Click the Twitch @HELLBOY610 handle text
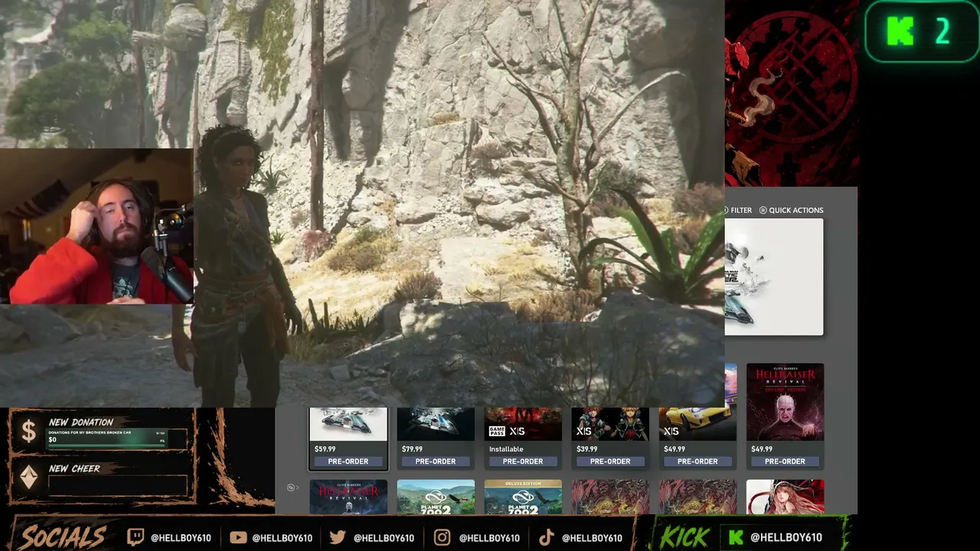Viewport: 980px width, 551px height. (181, 538)
